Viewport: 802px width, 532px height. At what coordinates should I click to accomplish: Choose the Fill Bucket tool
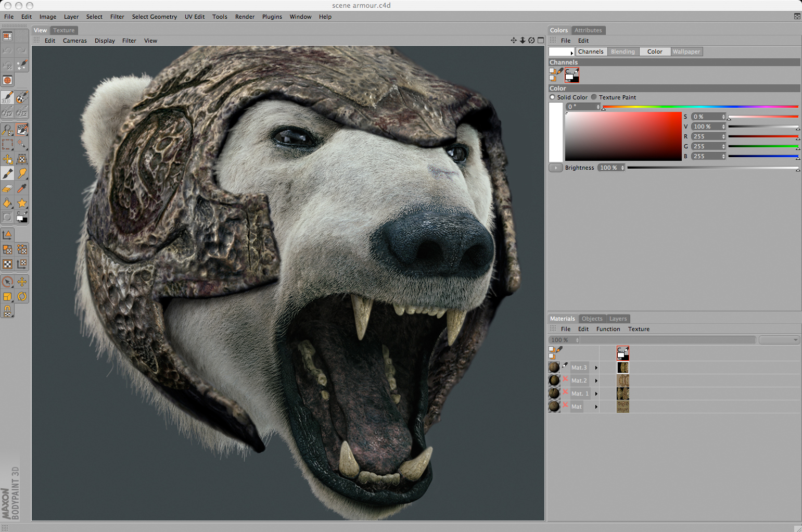tap(8, 203)
